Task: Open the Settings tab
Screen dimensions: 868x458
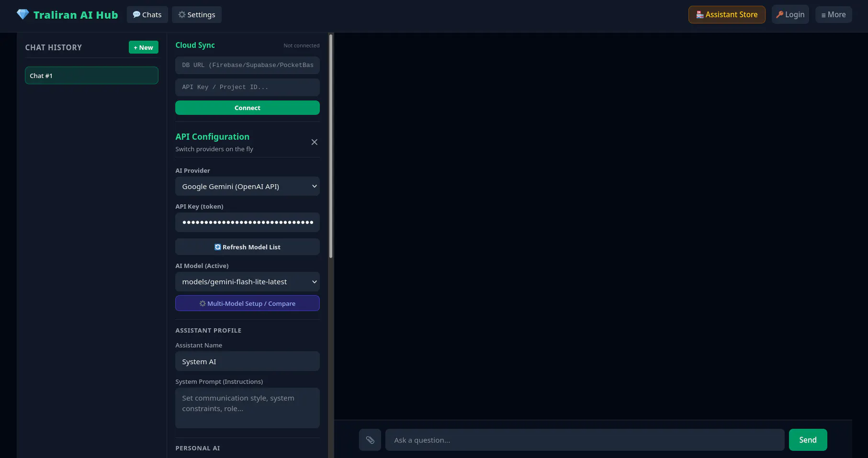Action: point(197,14)
